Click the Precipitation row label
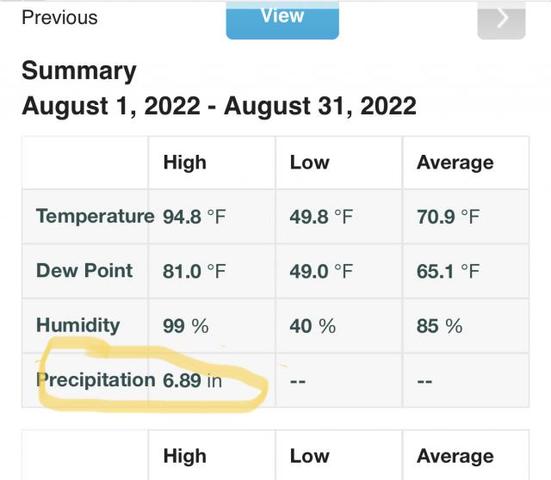 [96, 380]
